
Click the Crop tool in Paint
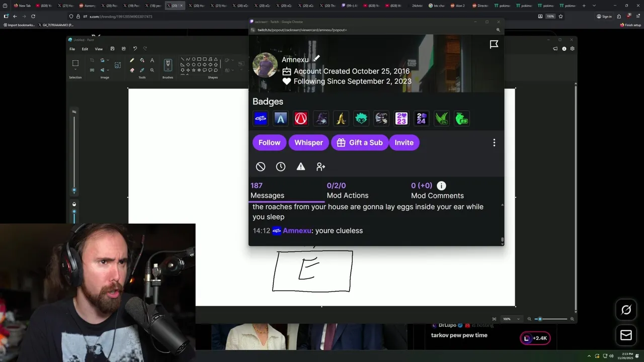coord(92,60)
